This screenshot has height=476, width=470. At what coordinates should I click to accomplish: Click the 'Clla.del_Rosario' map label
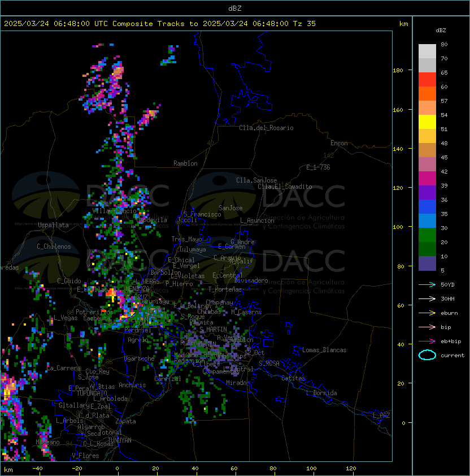pyautogui.click(x=266, y=128)
